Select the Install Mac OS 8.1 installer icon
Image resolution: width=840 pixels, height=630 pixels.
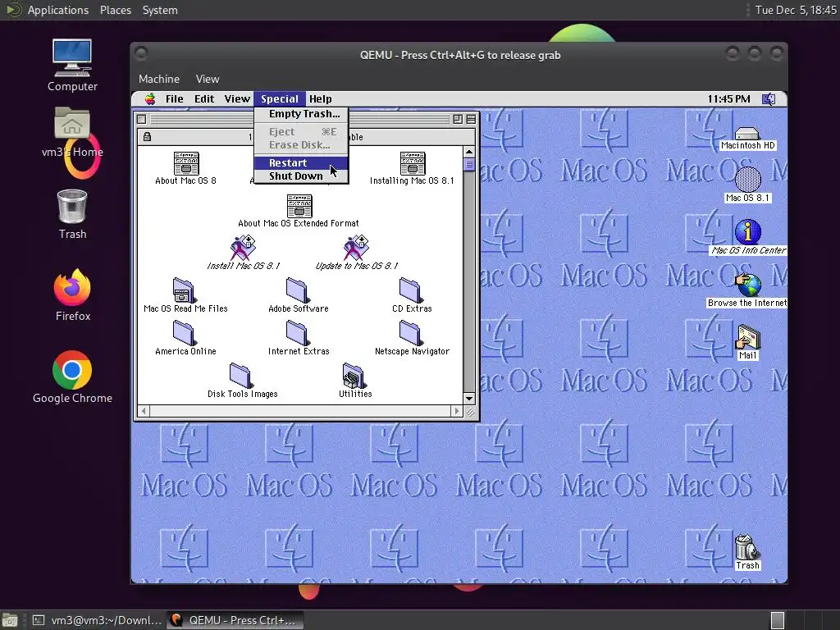[x=243, y=248]
